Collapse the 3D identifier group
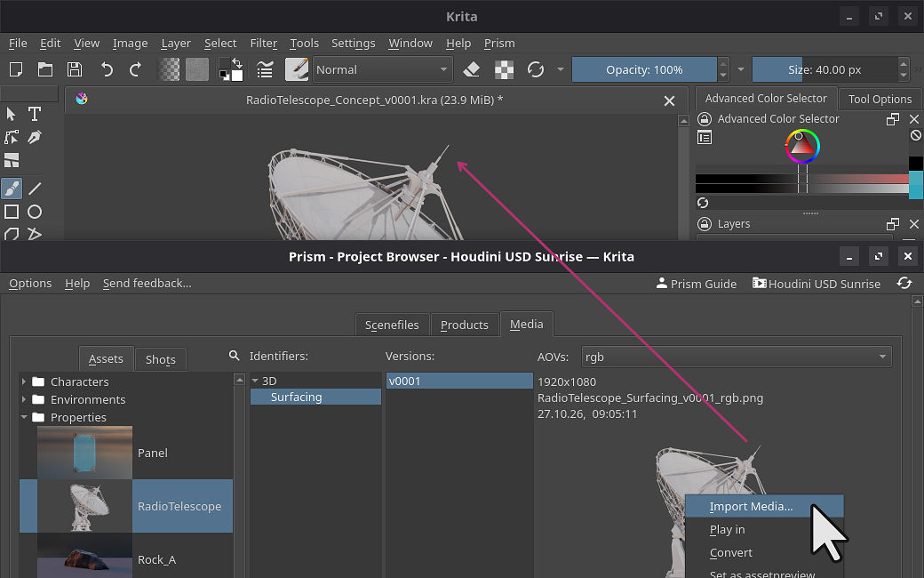Image resolution: width=924 pixels, height=578 pixels. (255, 381)
